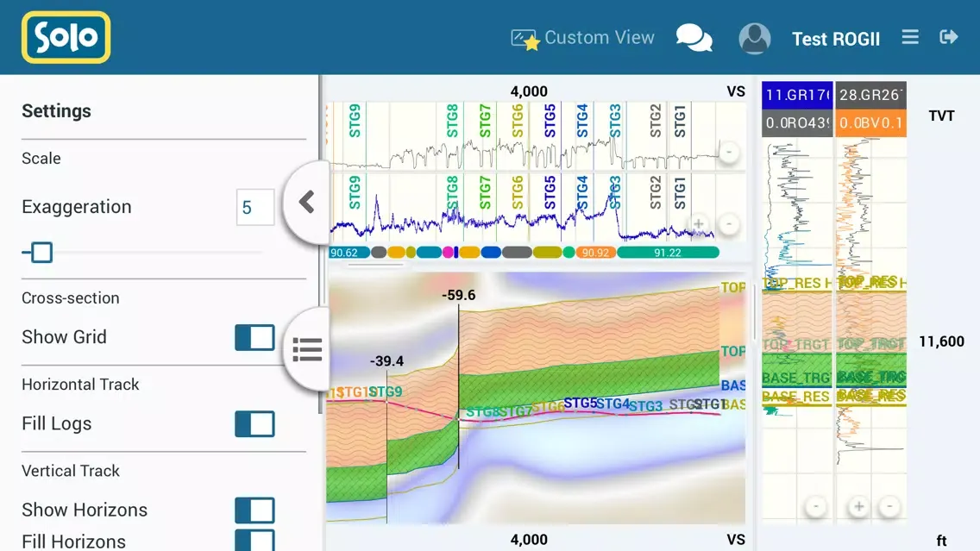Screen dimensions: 980x551
Task: Click the logout arrow icon
Action: (x=948, y=37)
